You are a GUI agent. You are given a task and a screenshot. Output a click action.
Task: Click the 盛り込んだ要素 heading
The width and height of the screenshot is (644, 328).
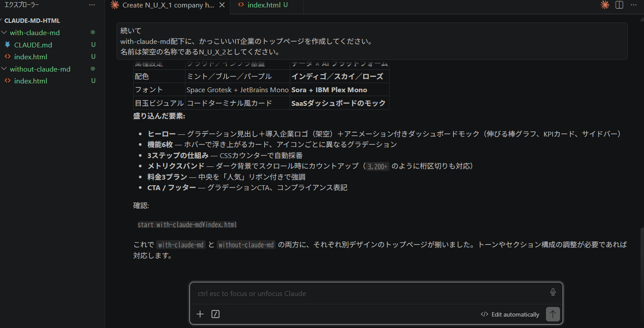coord(159,116)
